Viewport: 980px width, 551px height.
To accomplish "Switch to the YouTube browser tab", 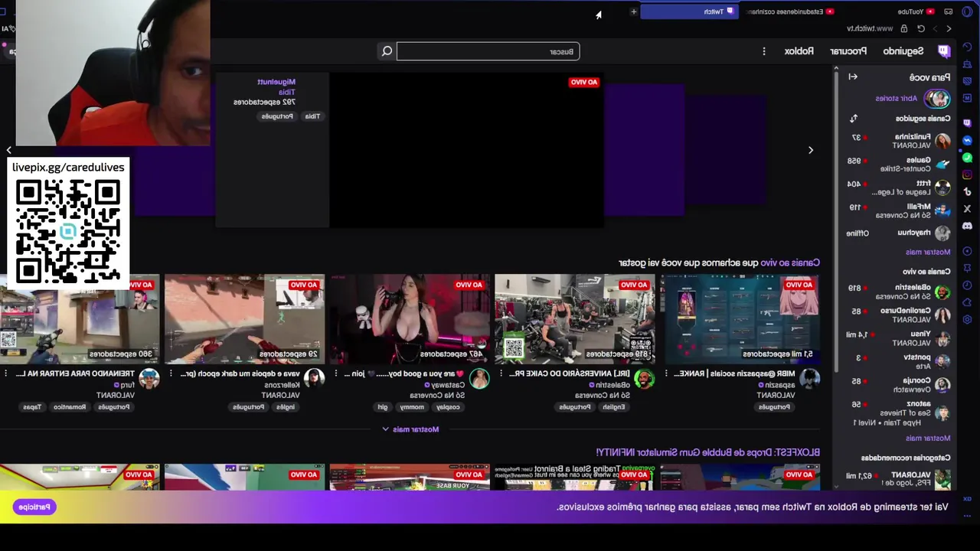I will 916,11.
